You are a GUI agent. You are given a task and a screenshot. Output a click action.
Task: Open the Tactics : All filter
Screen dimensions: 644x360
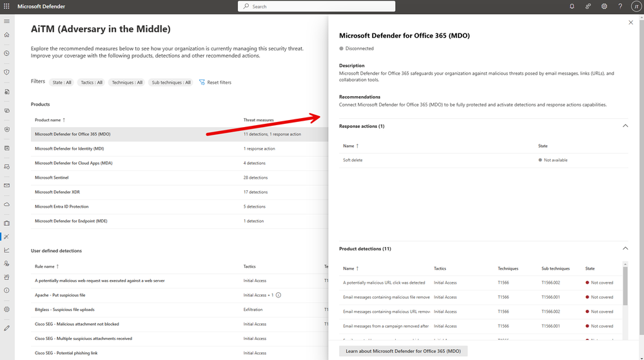[x=92, y=82]
